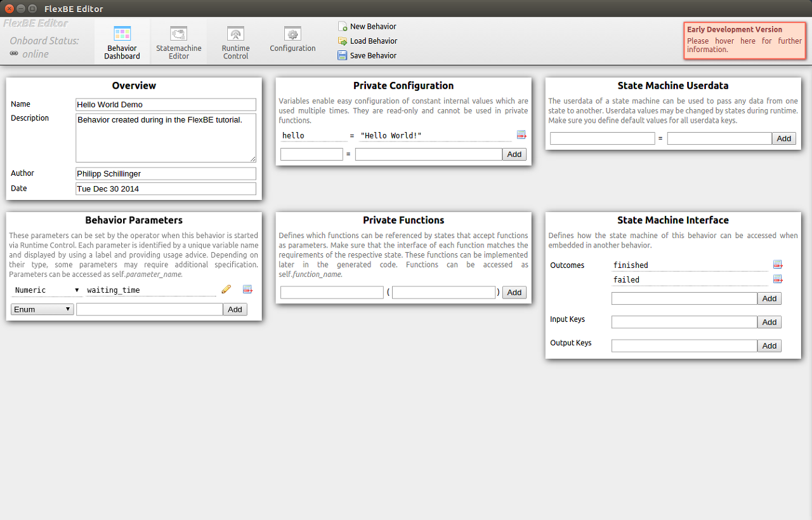Screen dimensions: 812x520
Task: Click the userdata key input field
Action: click(x=603, y=138)
